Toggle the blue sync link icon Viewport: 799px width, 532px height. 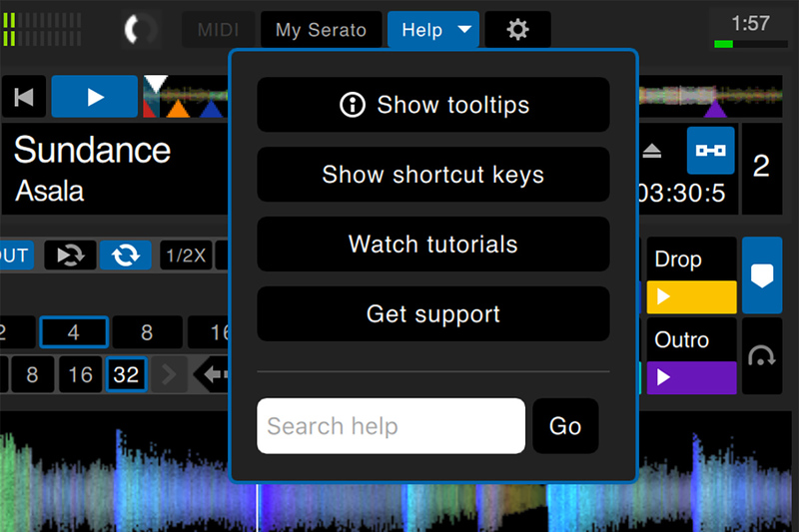click(710, 151)
